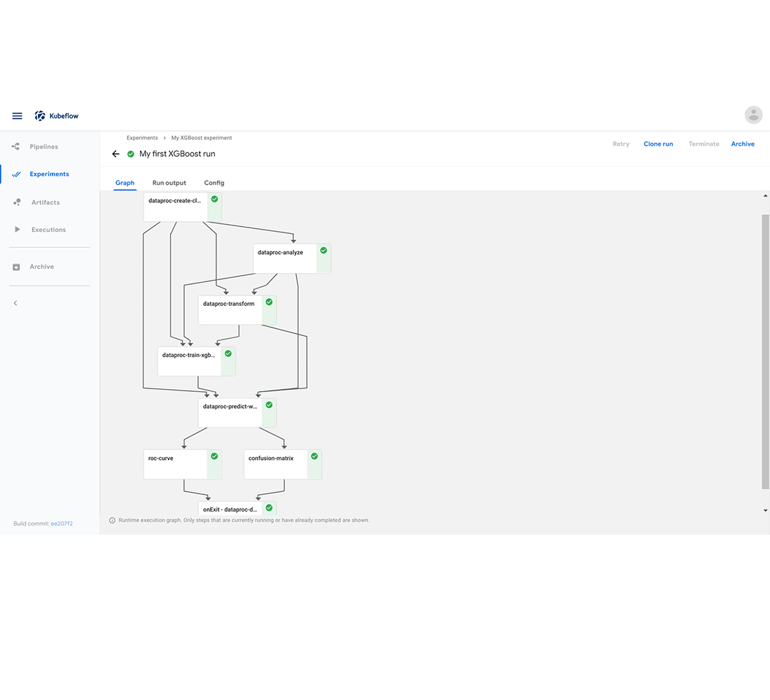Click the Archive button in the run toolbar

(743, 144)
